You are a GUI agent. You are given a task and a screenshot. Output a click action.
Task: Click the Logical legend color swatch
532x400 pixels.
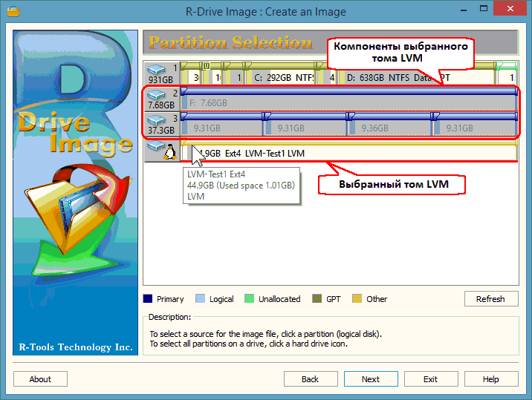[201, 298]
